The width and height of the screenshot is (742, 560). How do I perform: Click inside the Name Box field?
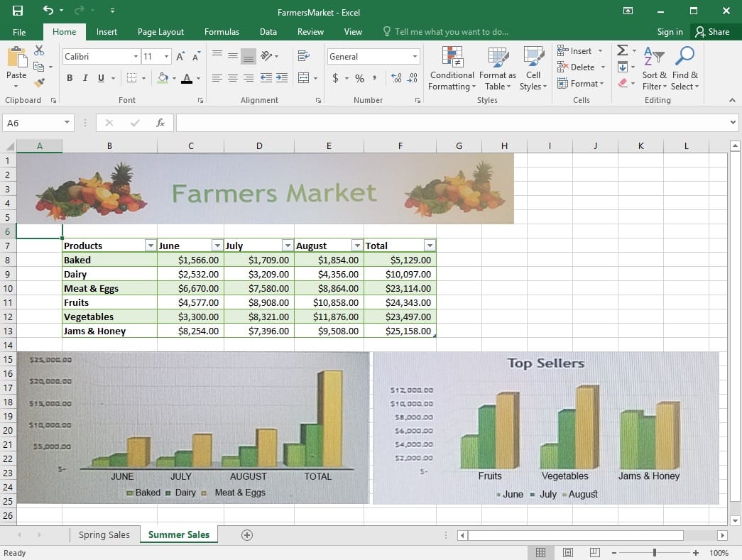[33, 123]
